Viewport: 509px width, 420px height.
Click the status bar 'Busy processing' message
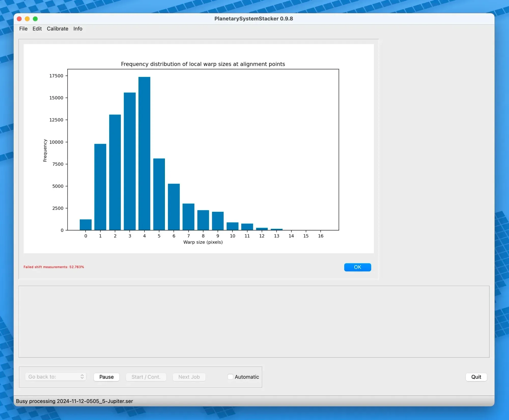click(74, 401)
